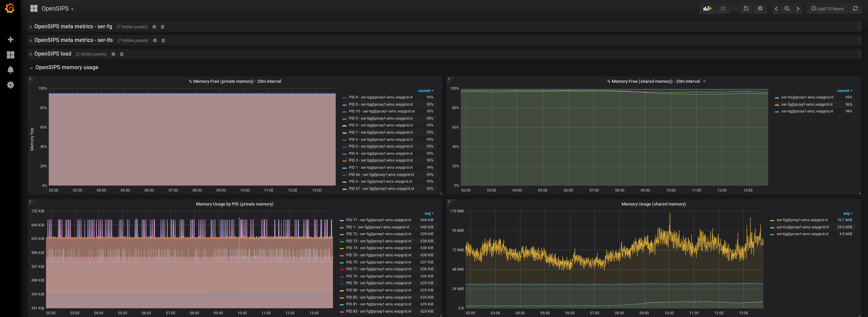
Task: Open the Create plus menu in sidebar
Action: pyautogui.click(x=11, y=40)
